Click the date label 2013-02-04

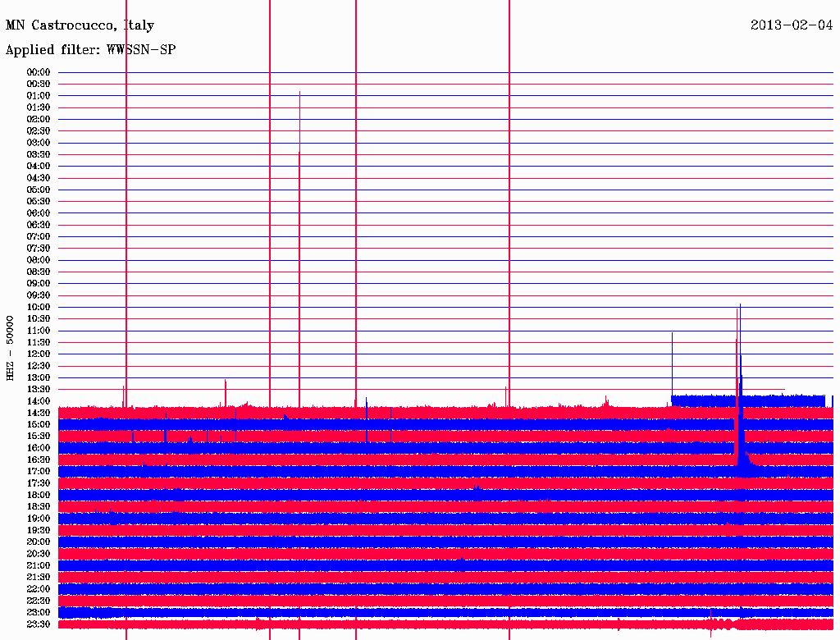pyautogui.click(x=792, y=25)
